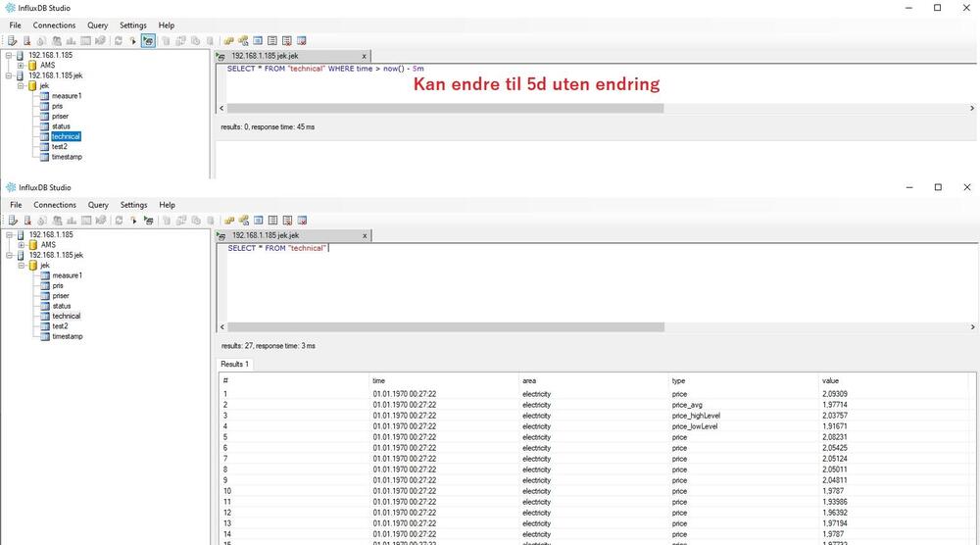Collapse the jek database node in bottom window
Viewport: 980px width, 545px height.
21,266
